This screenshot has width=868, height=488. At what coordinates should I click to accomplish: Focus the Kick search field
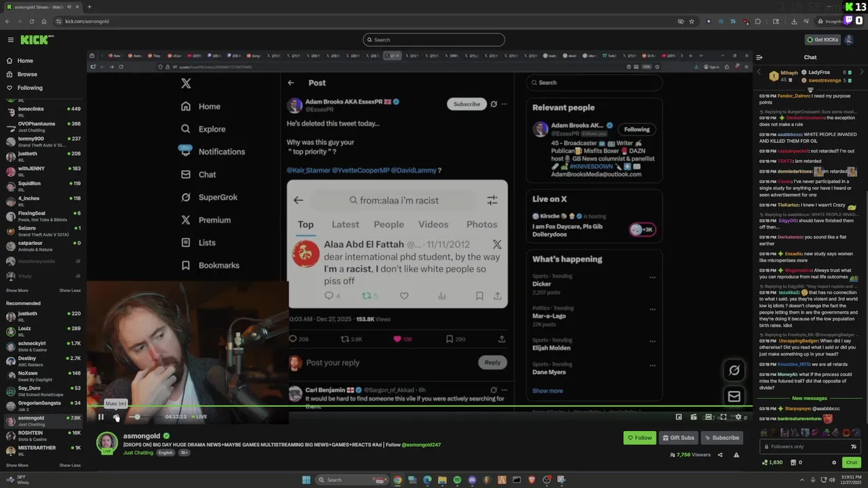click(x=434, y=40)
